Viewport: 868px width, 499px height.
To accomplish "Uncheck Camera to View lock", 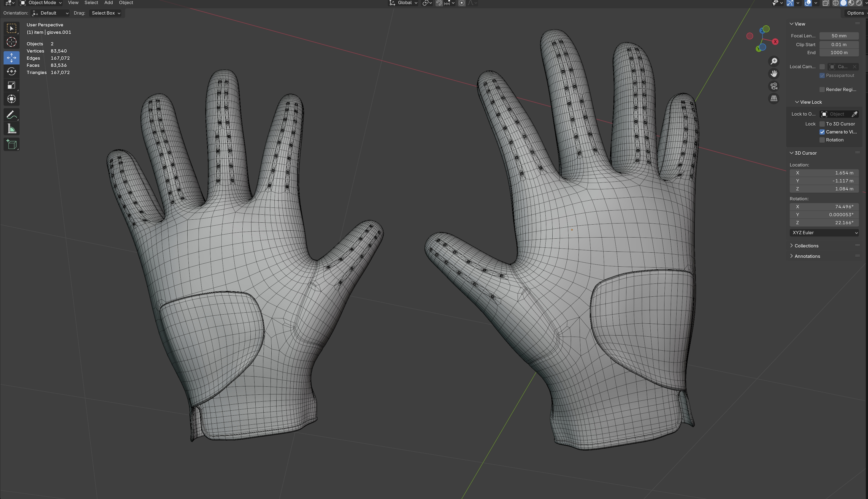I will coord(822,132).
